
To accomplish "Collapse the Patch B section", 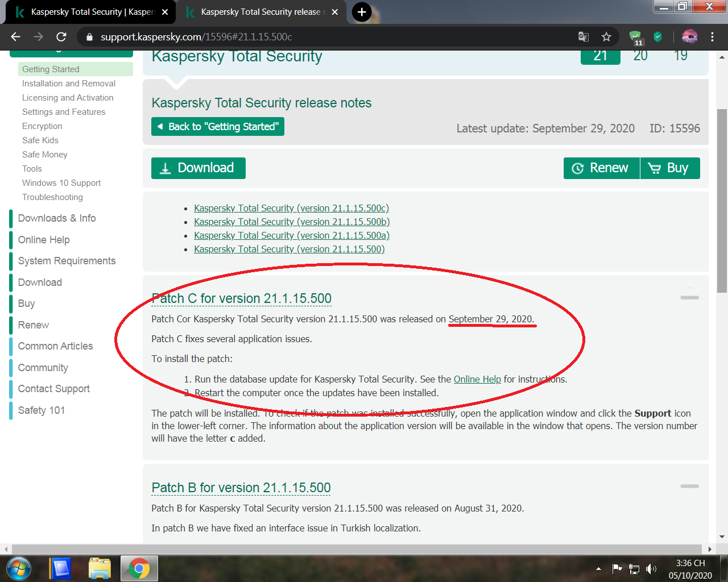I will tap(689, 486).
